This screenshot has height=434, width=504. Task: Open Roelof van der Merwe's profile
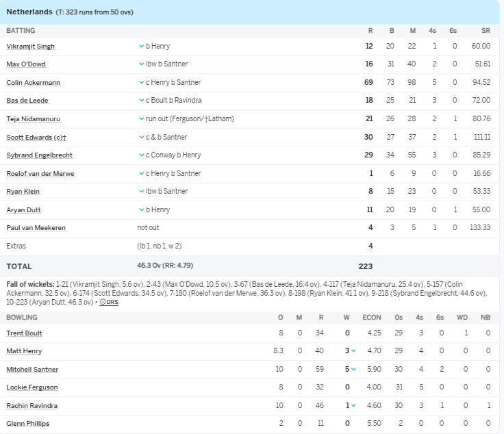(x=40, y=174)
